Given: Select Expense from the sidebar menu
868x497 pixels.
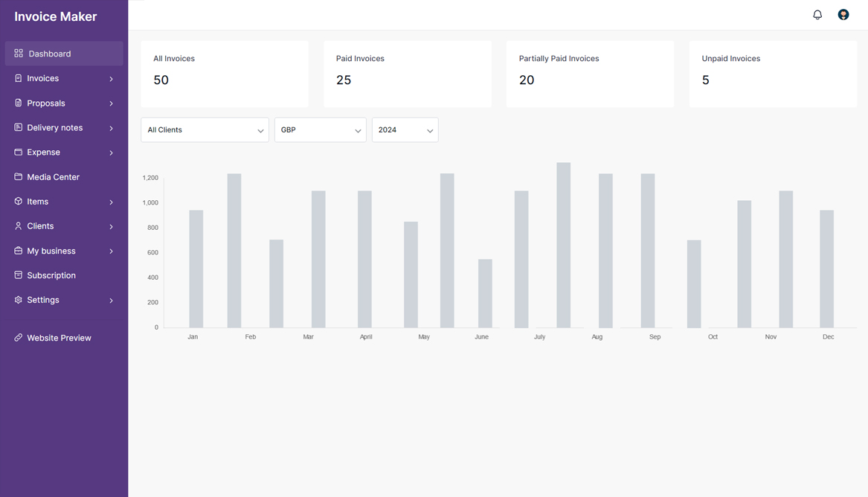Looking at the screenshot, I should point(43,153).
